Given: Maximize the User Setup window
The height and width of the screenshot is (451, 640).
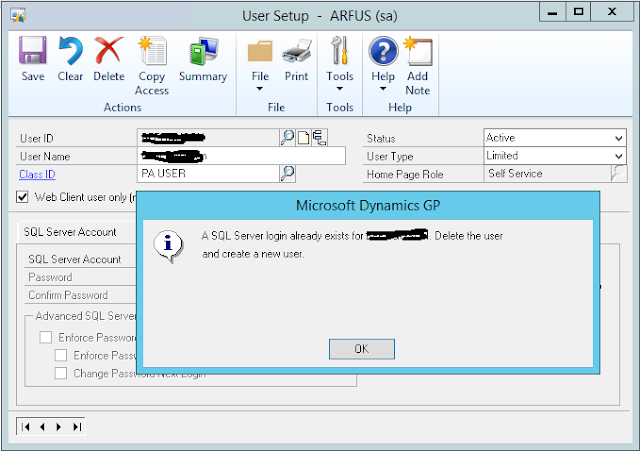Looking at the screenshot, I should point(578,12).
